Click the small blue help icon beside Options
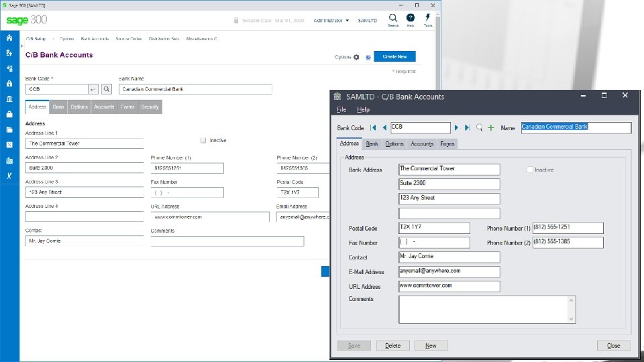644x362 pixels. click(368, 58)
